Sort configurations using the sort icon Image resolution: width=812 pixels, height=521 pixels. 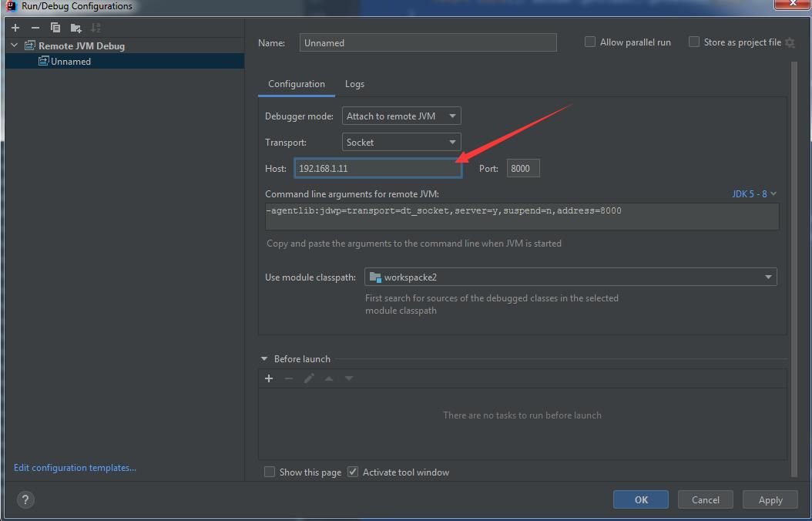96,28
